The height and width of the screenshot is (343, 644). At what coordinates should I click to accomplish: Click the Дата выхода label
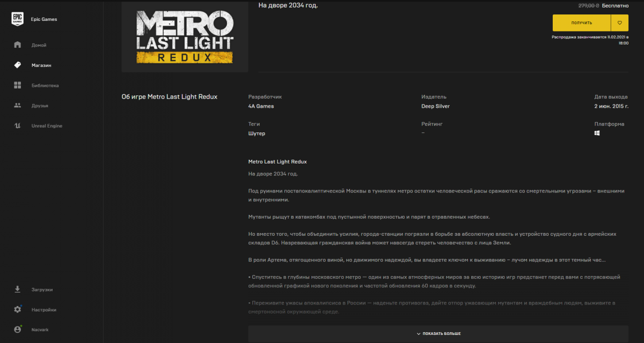tap(611, 97)
